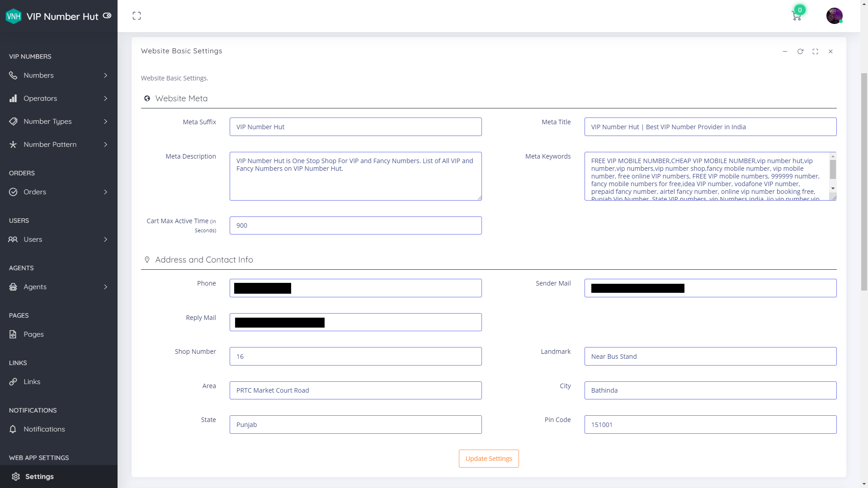Click the fullscreen toggle icon in header
Image resolution: width=868 pixels, height=488 pixels.
[x=137, y=16]
